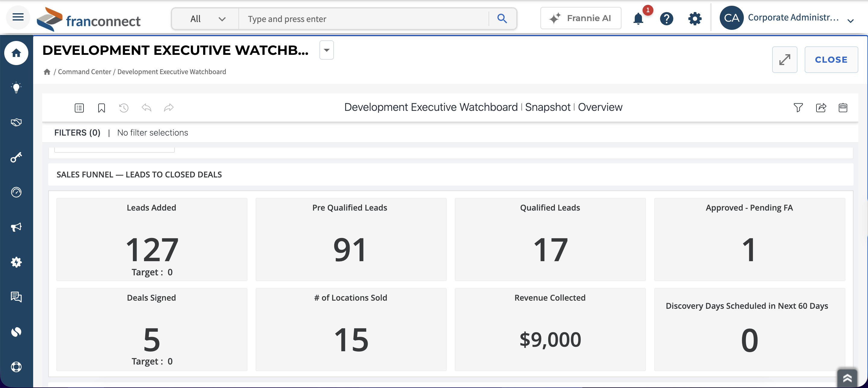Screen dimensions: 868x388
Task: Open notifications bell icon
Action: (638, 18)
